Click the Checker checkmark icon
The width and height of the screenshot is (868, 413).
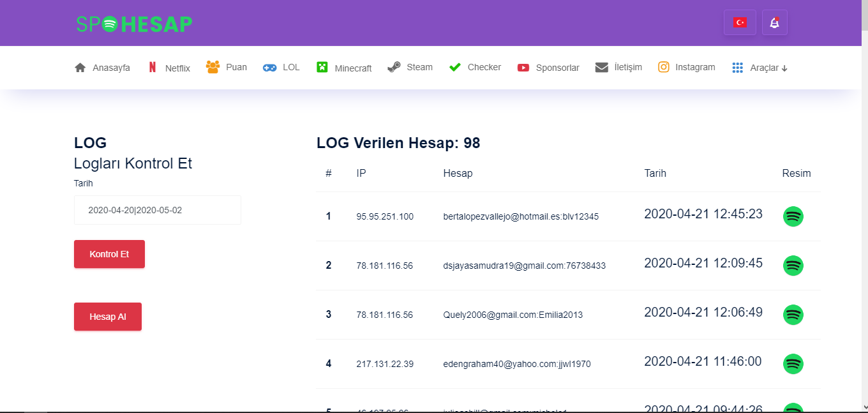(455, 67)
